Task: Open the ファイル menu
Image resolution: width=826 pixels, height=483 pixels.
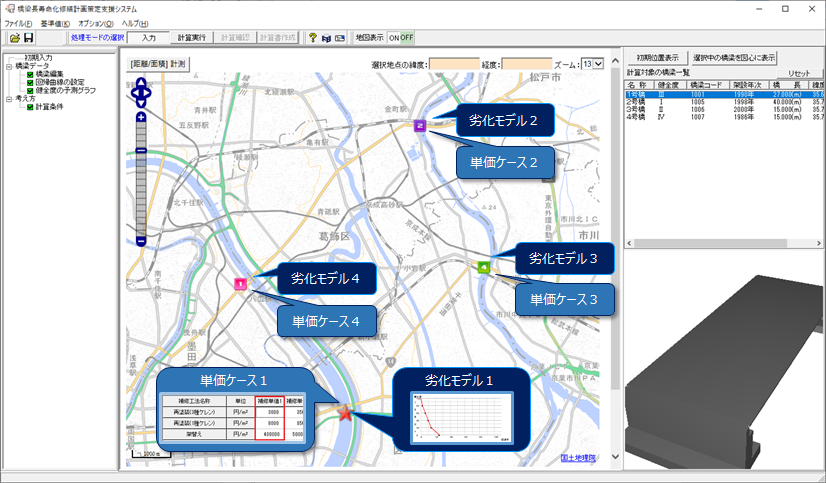Action: (x=18, y=24)
